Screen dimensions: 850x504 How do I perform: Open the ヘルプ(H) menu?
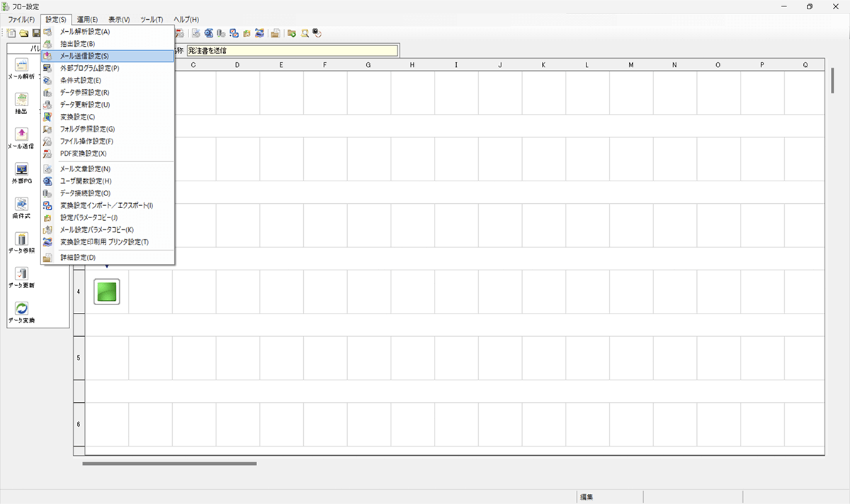coord(186,19)
